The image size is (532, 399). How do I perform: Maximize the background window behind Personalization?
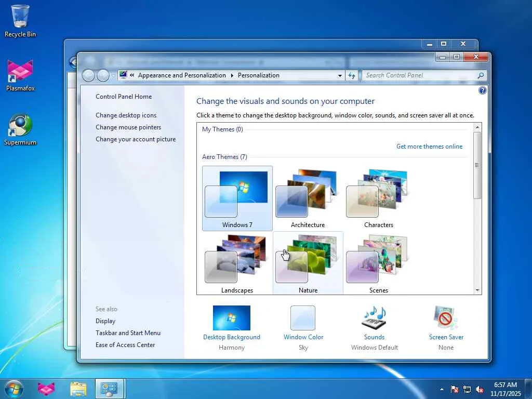point(444,44)
